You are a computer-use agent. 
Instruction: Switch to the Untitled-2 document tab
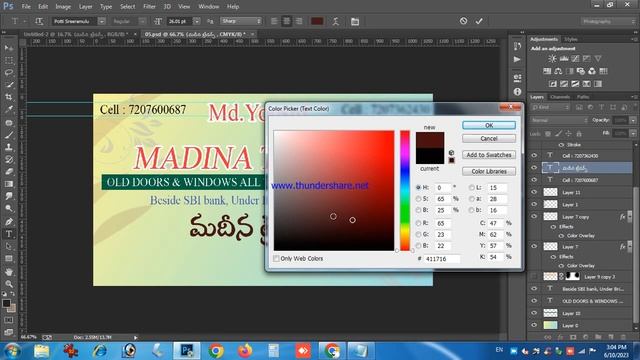click(76, 34)
